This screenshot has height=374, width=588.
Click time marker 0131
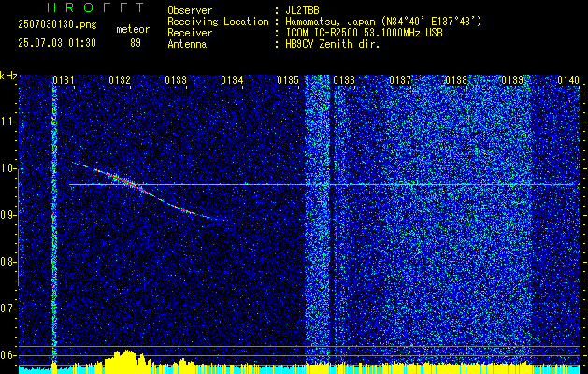[64, 80]
